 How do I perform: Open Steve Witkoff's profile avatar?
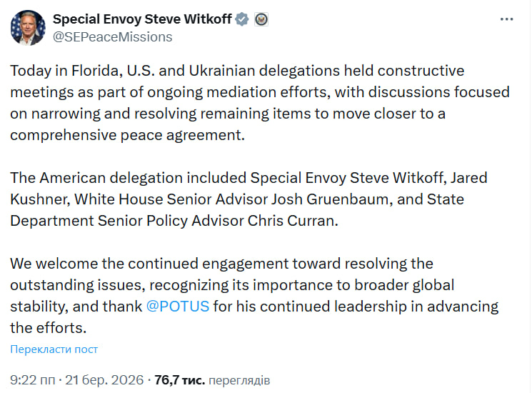pyautogui.click(x=27, y=28)
